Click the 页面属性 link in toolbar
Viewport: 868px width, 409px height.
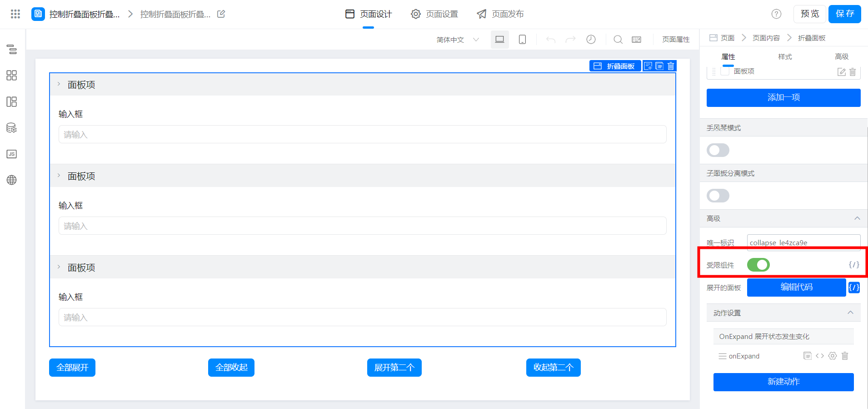[676, 40]
